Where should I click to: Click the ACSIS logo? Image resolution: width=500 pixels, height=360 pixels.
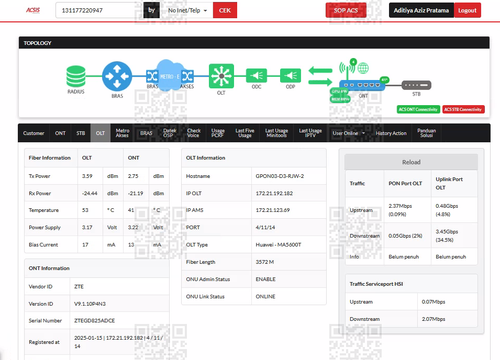(x=33, y=10)
